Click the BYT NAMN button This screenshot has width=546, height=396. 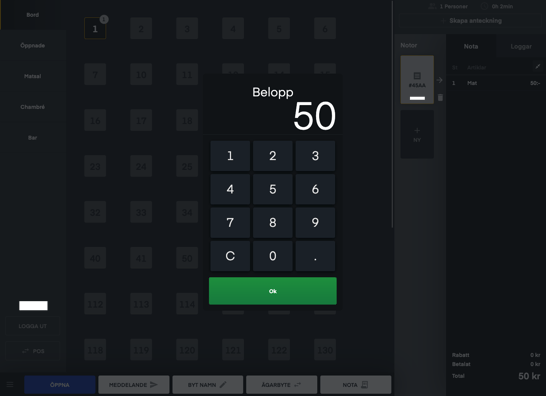tap(208, 385)
